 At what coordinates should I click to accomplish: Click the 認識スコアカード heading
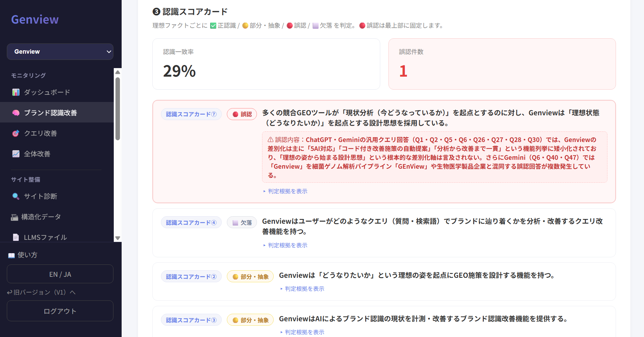coord(190,12)
